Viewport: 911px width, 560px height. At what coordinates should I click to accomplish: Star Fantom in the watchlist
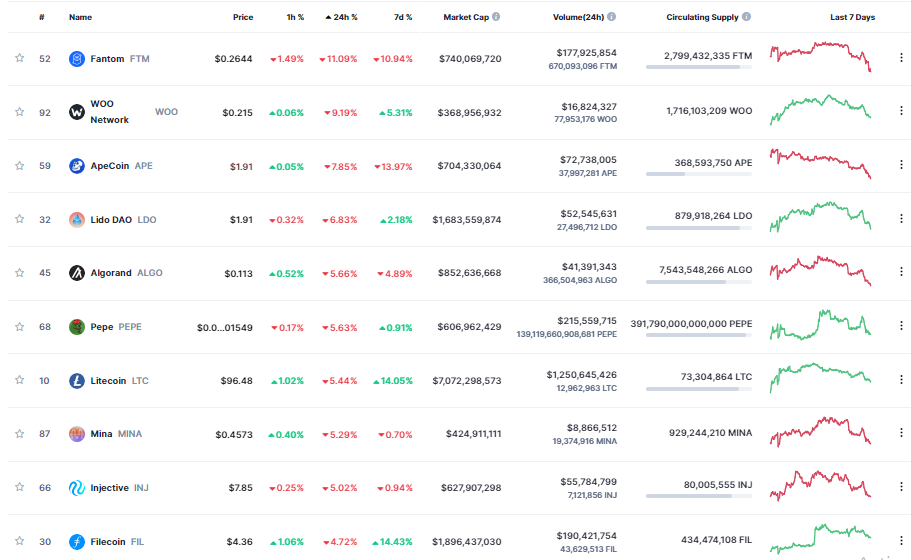tap(20, 58)
